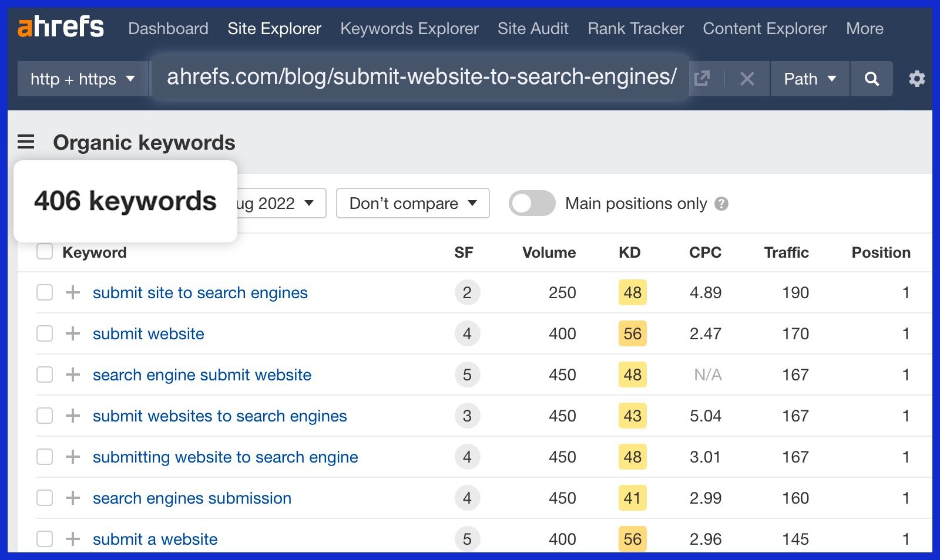Click the ahrefs logo
This screenshot has width=940, height=560.
61,26
